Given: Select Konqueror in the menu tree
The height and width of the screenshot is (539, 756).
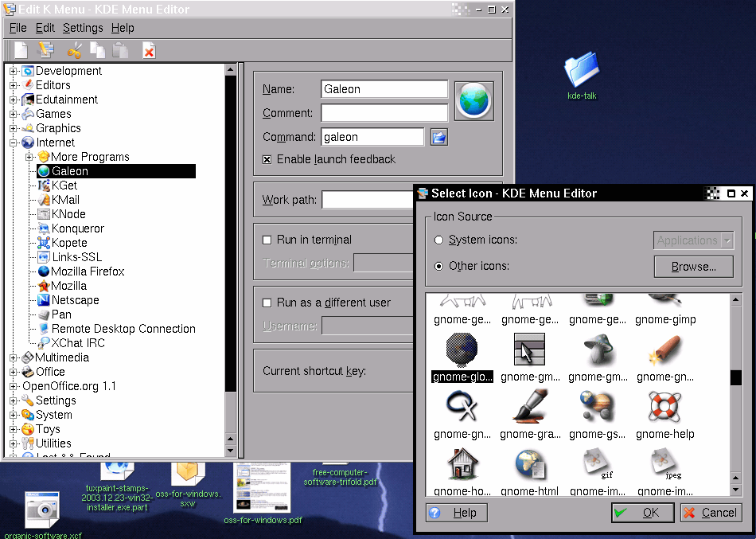Looking at the screenshot, I should pyautogui.click(x=71, y=228).
